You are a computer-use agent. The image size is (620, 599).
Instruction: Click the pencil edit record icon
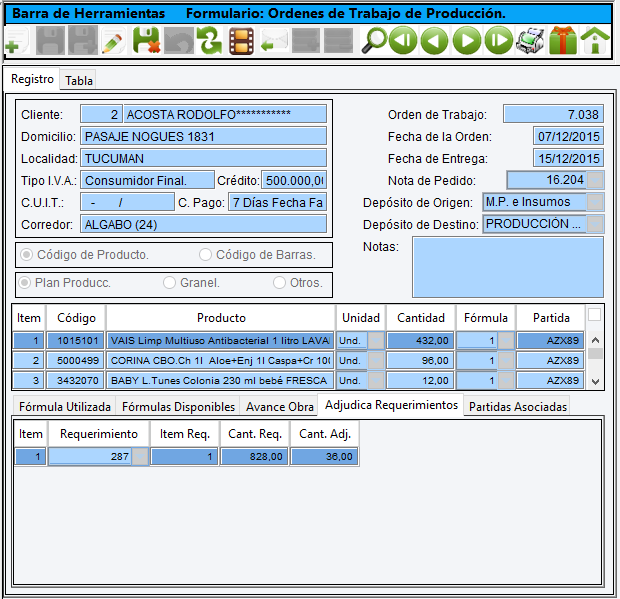(x=114, y=41)
